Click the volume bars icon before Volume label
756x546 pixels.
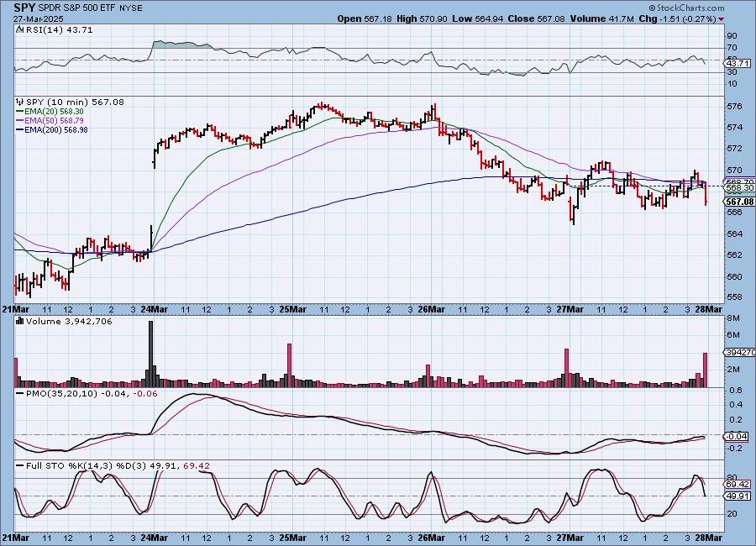tap(20, 321)
